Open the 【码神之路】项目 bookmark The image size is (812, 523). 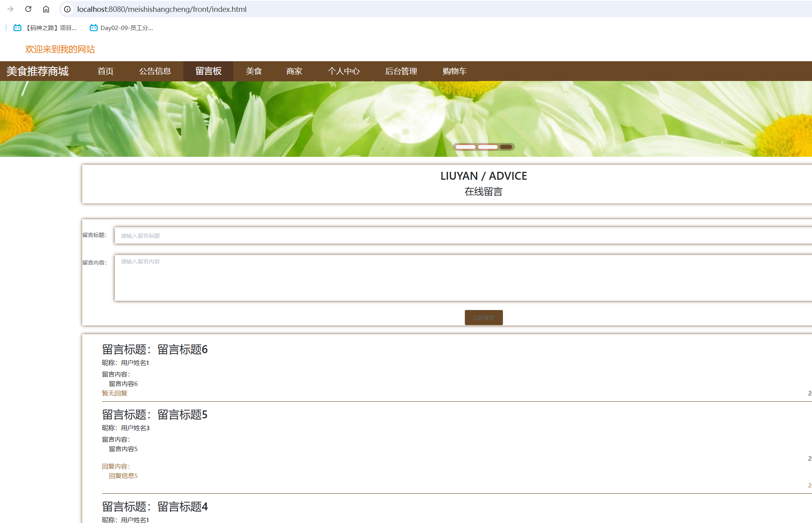(x=45, y=28)
